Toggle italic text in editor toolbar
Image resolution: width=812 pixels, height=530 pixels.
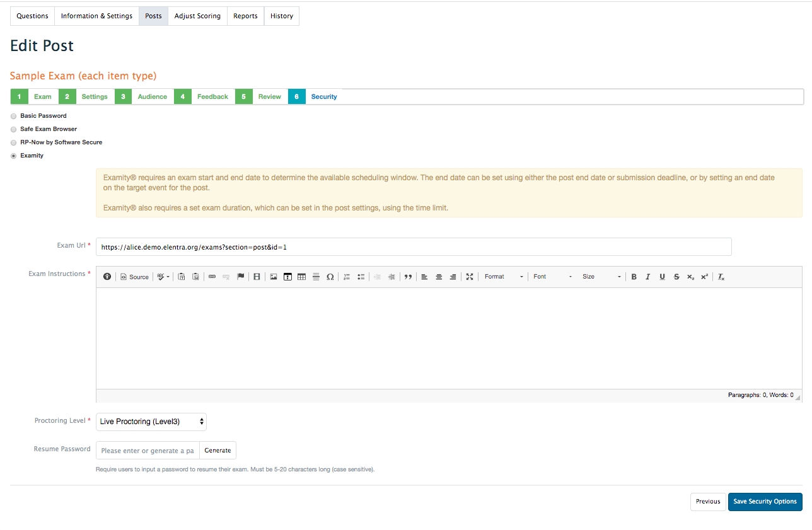pyautogui.click(x=647, y=277)
